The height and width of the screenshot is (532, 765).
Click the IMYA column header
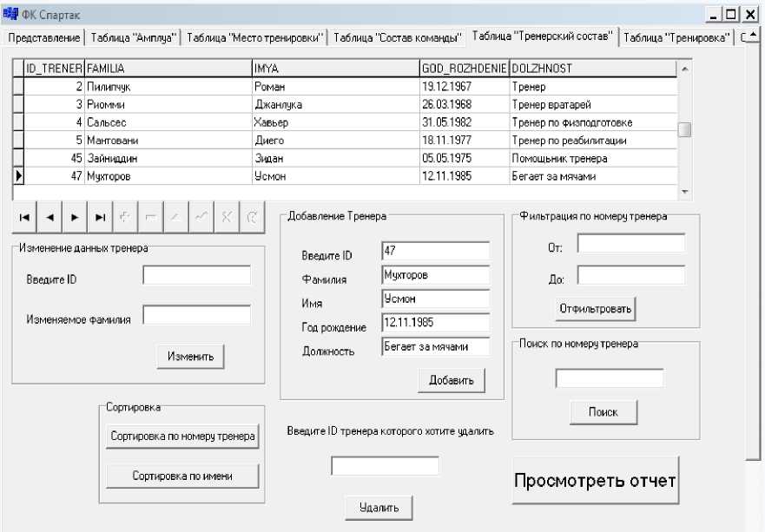(336, 69)
